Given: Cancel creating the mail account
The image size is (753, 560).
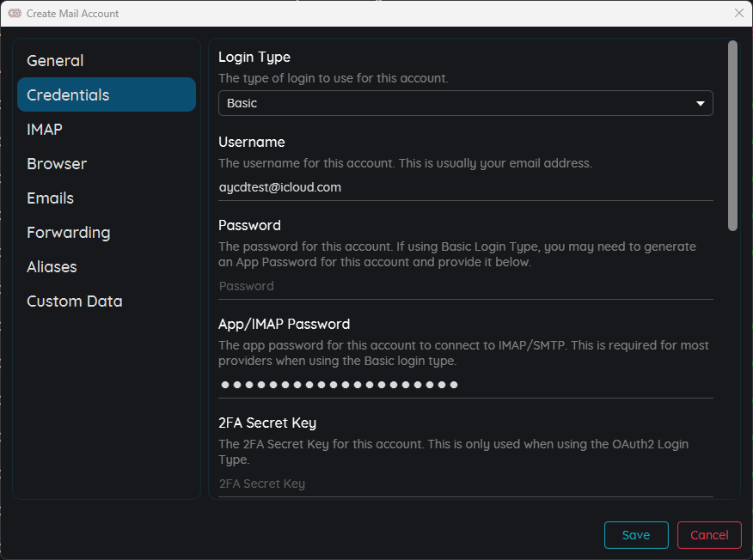Looking at the screenshot, I should [x=709, y=535].
